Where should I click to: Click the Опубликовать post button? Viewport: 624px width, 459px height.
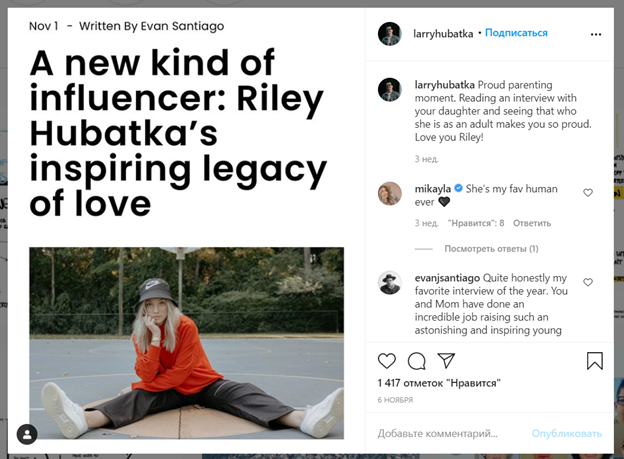coord(567,434)
